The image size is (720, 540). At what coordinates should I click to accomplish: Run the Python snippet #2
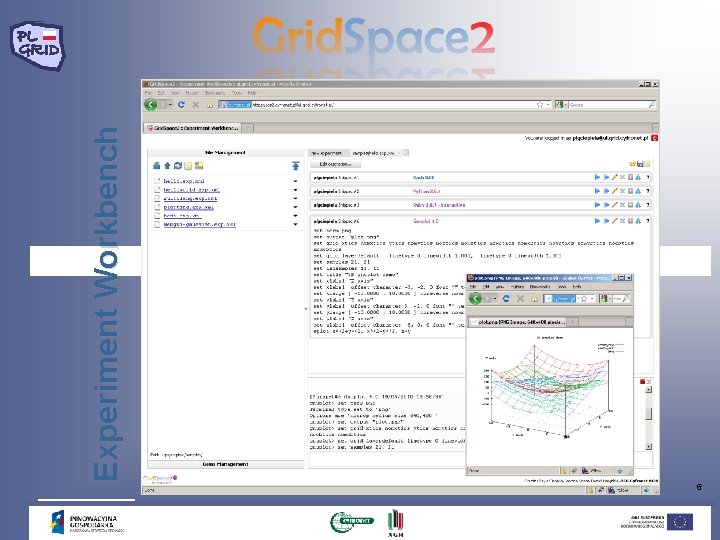click(x=597, y=191)
